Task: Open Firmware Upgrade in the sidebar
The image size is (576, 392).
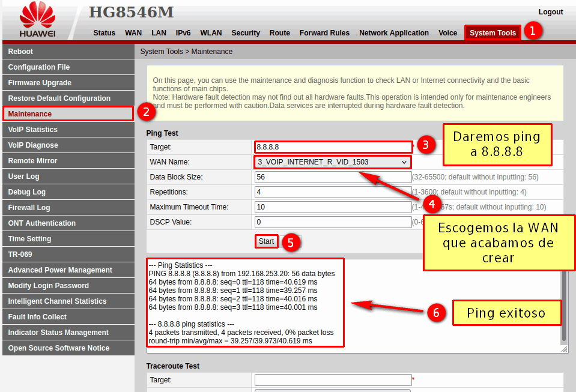Action: (40, 83)
